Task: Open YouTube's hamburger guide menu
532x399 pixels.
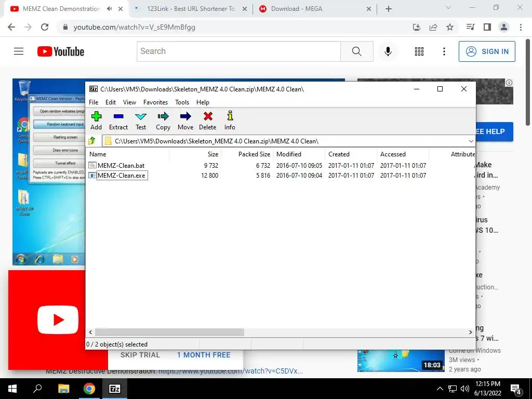Action: coord(19,51)
